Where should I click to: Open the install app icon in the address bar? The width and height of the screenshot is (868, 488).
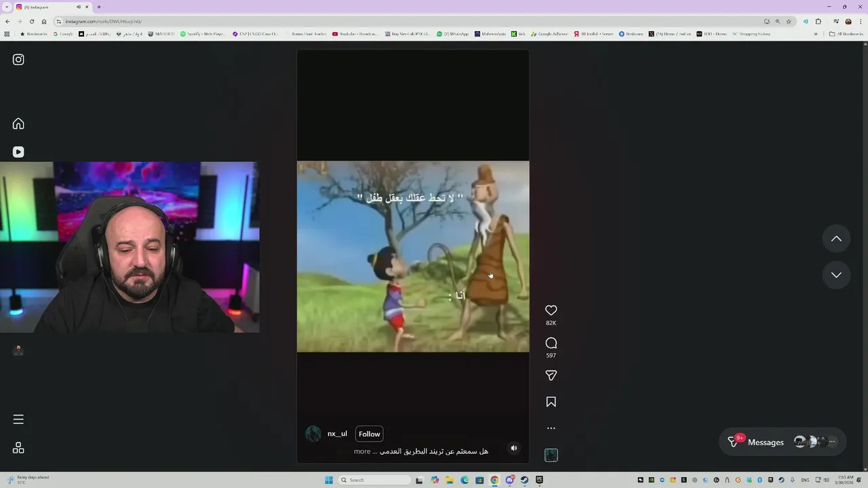(x=767, y=22)
